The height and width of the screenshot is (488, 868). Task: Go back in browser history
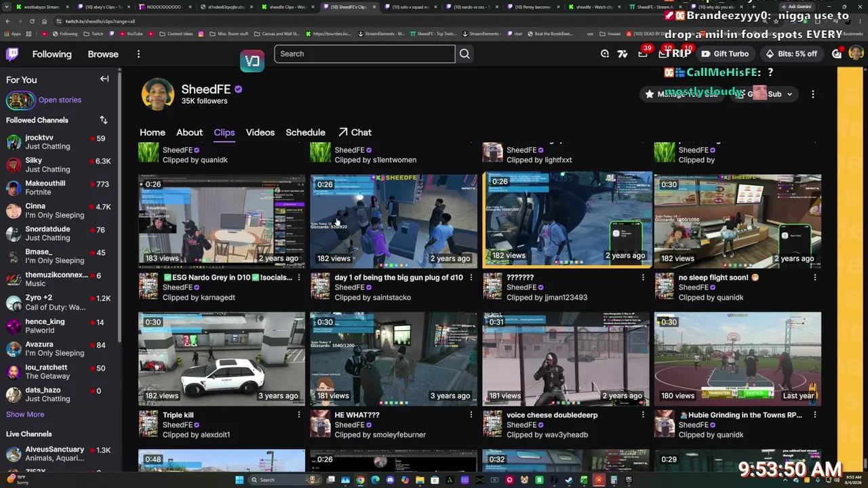[7, 21]
